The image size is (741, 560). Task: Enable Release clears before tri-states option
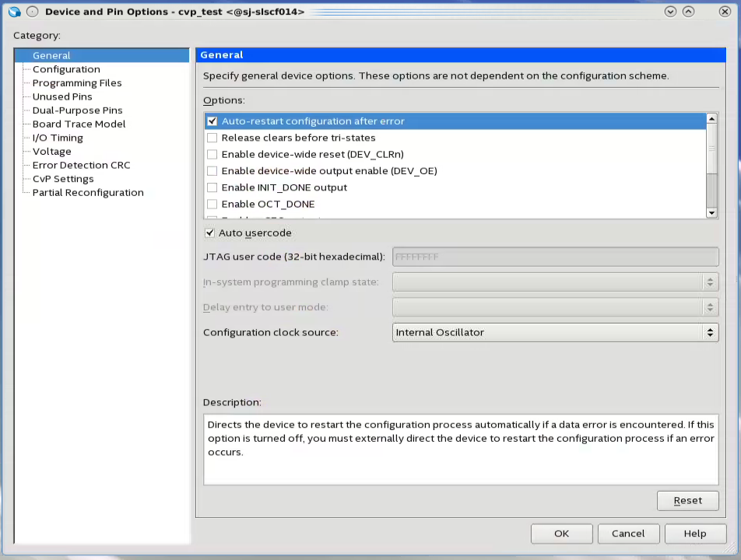(x=212, y=138)
